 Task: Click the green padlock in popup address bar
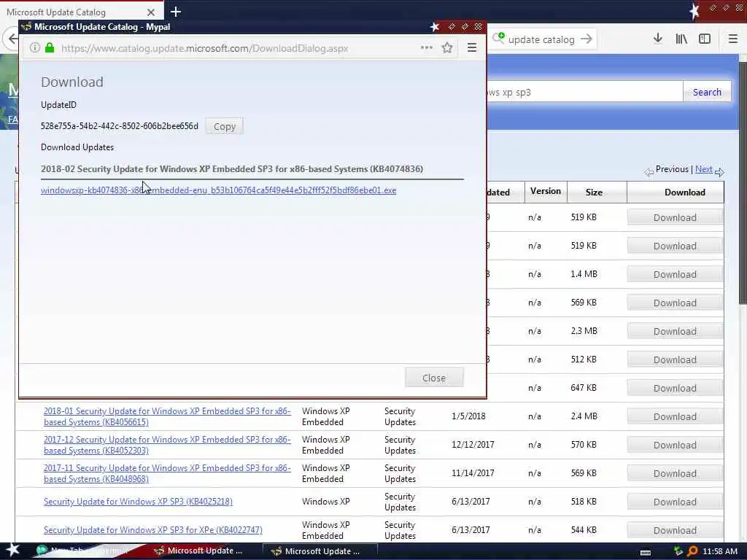(50, 47)
